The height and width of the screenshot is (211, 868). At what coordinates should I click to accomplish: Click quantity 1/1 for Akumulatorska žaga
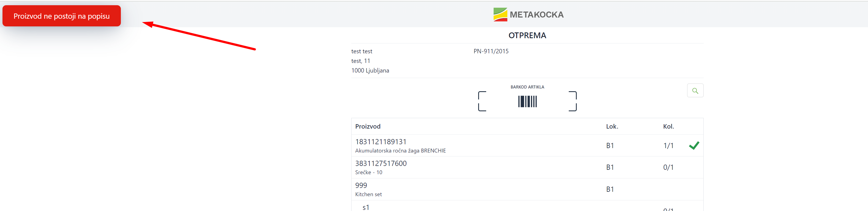pos(668,145)
